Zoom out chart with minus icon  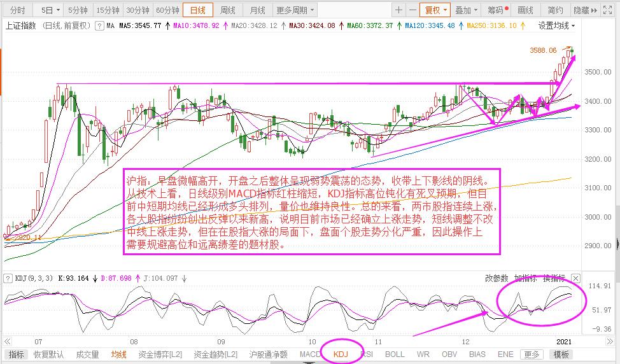(412, 10)
